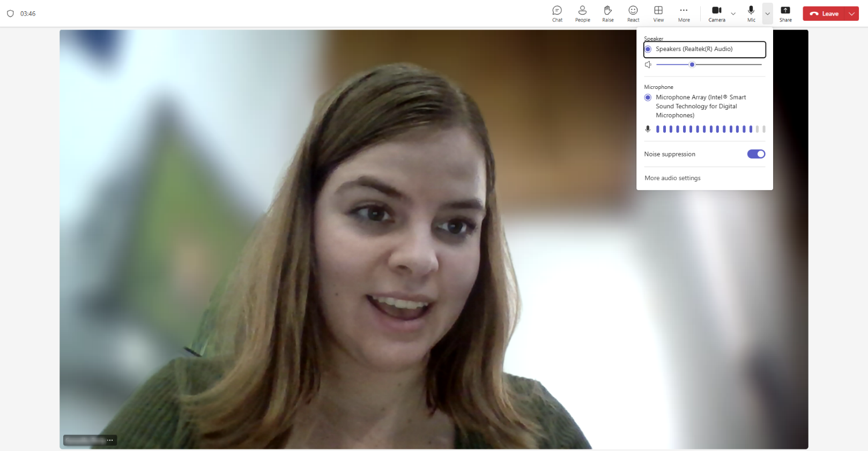Change the meeting View layout
This screenshot has height=451, width=868.
pos(658,14)
